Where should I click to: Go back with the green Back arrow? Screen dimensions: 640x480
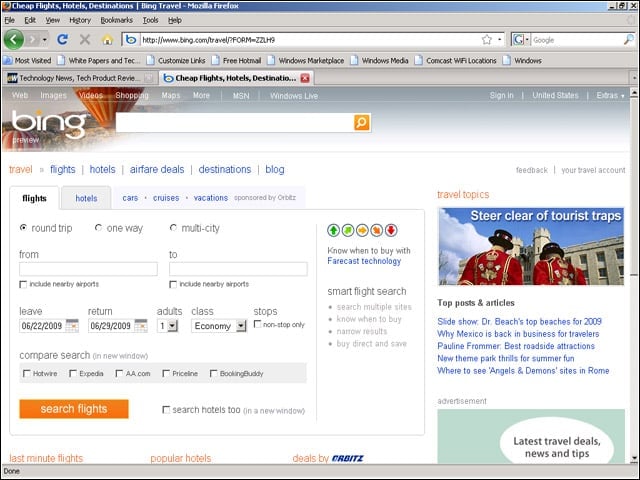pyautogui.click(x=13, y=40)
